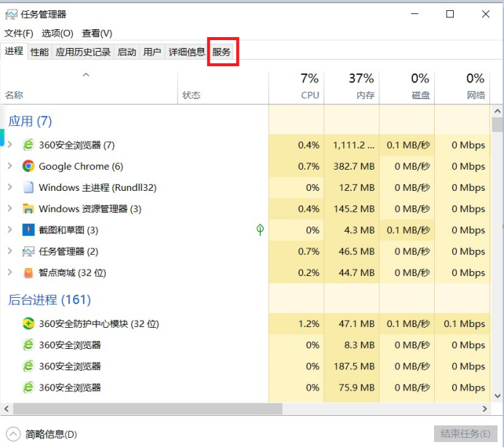504x448 pixels.
Task: Select the 后台进程 (161) group heading
Action: click(50, 300)
